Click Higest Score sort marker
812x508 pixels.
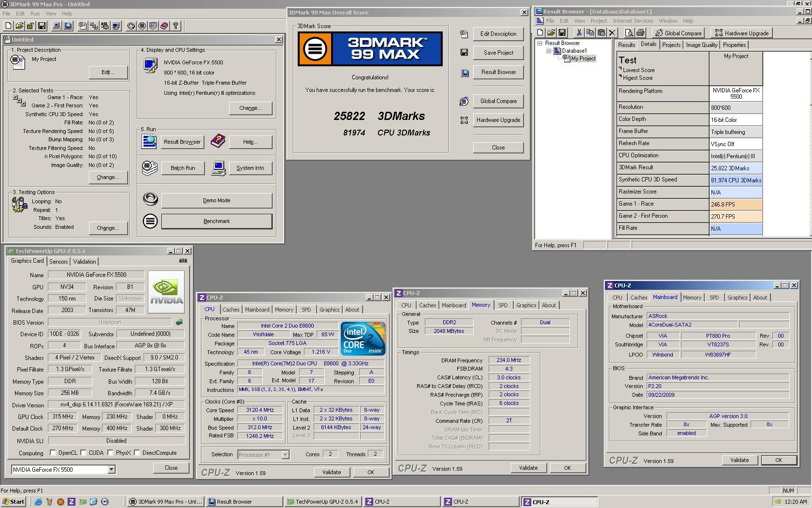620,76
